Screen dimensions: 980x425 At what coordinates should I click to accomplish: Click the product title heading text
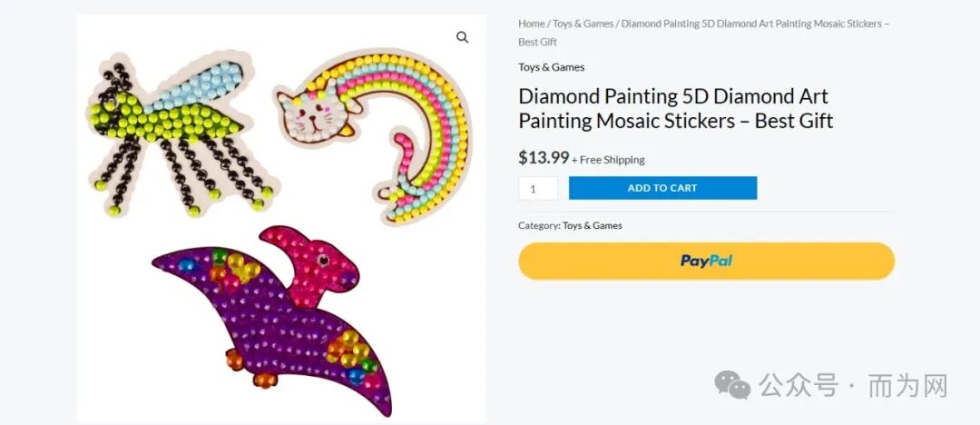(x=676, y=108)
